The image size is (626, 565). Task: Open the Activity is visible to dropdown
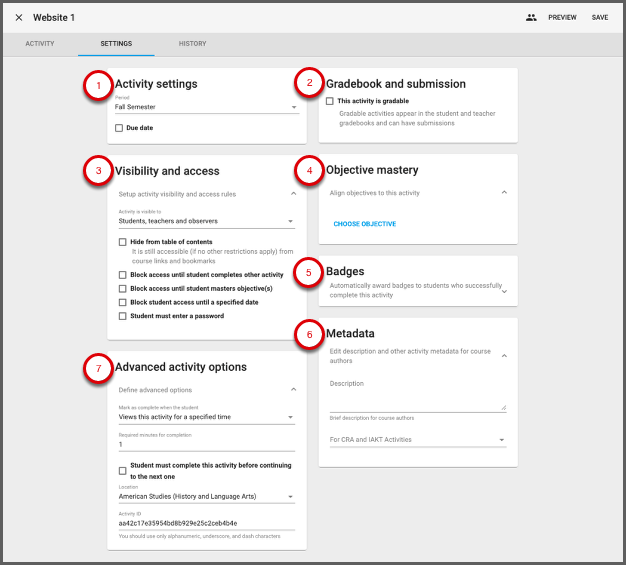[205, 221]
